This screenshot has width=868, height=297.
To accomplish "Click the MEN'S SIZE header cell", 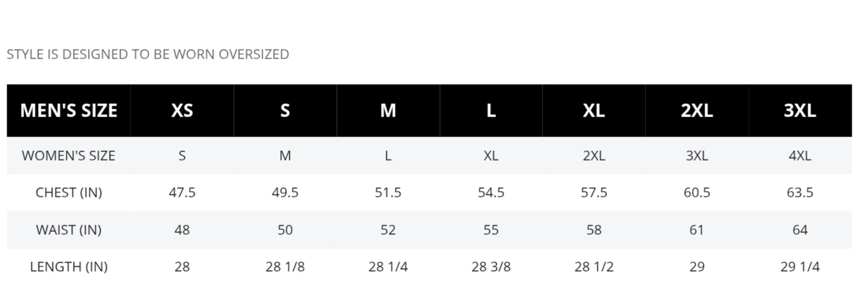I will [69, 110].
